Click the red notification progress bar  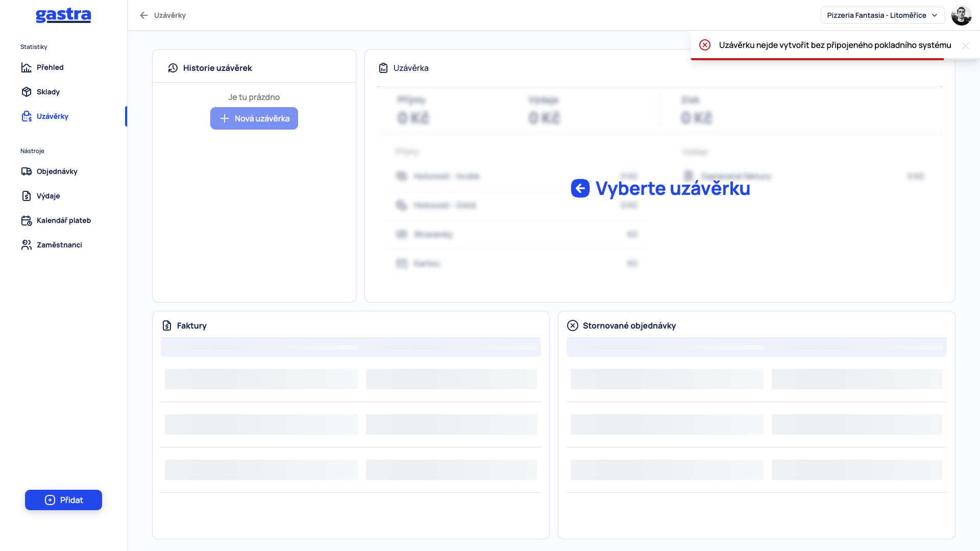tap(817, 59)
